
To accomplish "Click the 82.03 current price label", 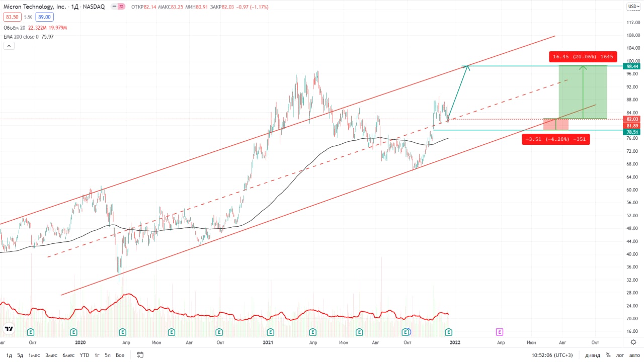I will click(631, 119).
